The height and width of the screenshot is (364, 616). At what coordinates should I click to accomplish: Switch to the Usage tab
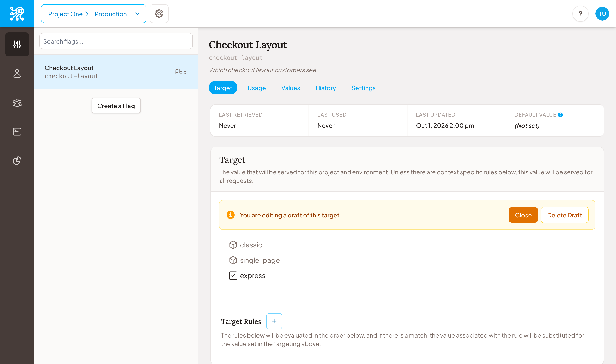coord(257,88)
